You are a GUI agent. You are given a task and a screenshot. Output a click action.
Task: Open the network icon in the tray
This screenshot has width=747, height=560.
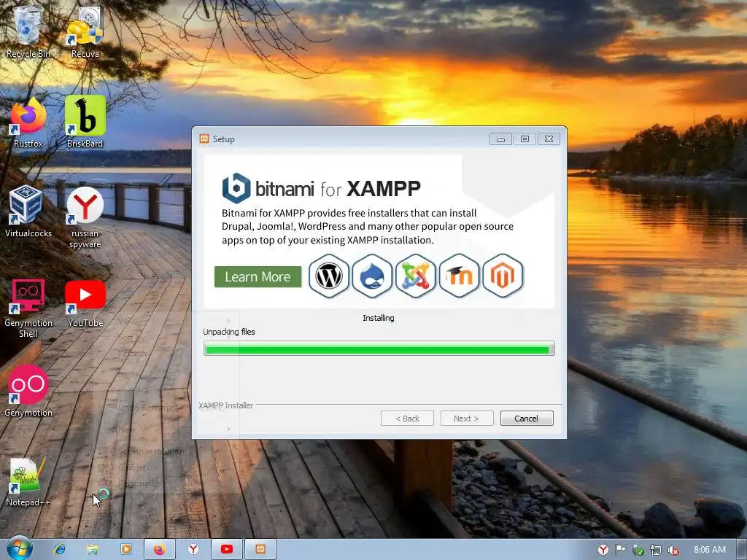656,550
